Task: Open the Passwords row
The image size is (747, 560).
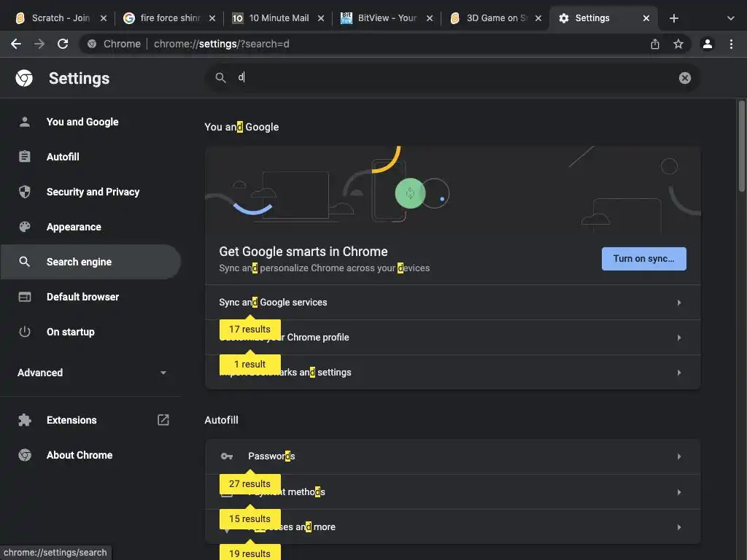Action: [452, 456]
